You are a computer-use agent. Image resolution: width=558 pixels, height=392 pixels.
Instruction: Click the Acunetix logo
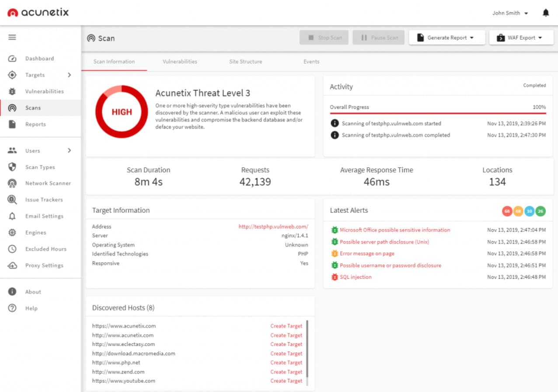[x=38, y=12]
